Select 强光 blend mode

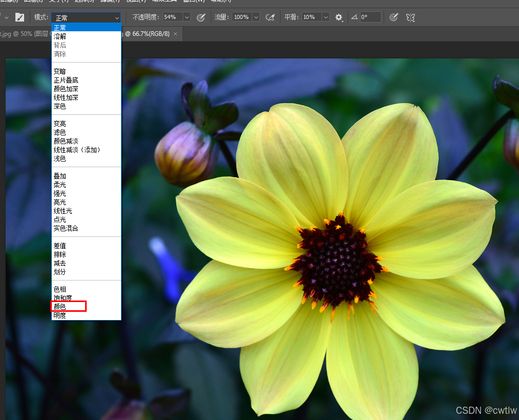pos(86,193)
